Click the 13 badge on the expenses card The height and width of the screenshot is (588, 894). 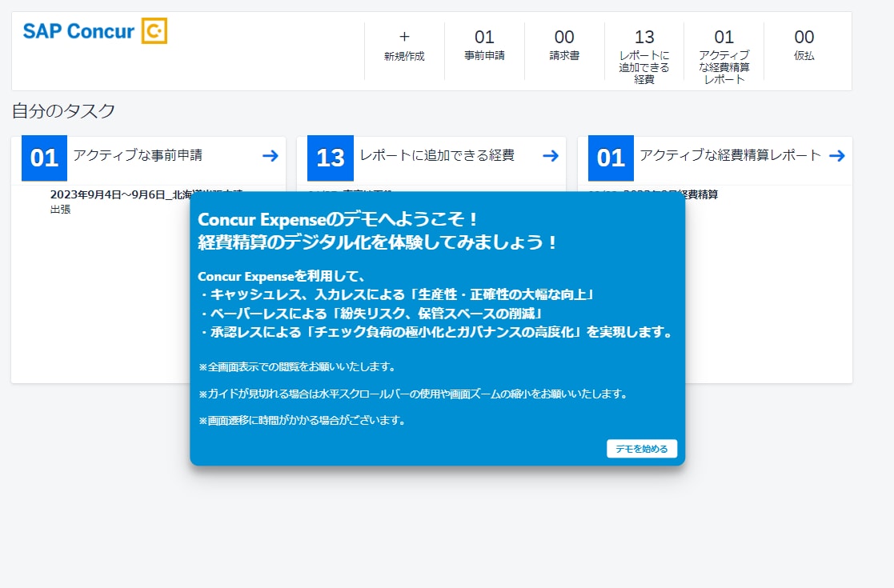coord(330,158)
